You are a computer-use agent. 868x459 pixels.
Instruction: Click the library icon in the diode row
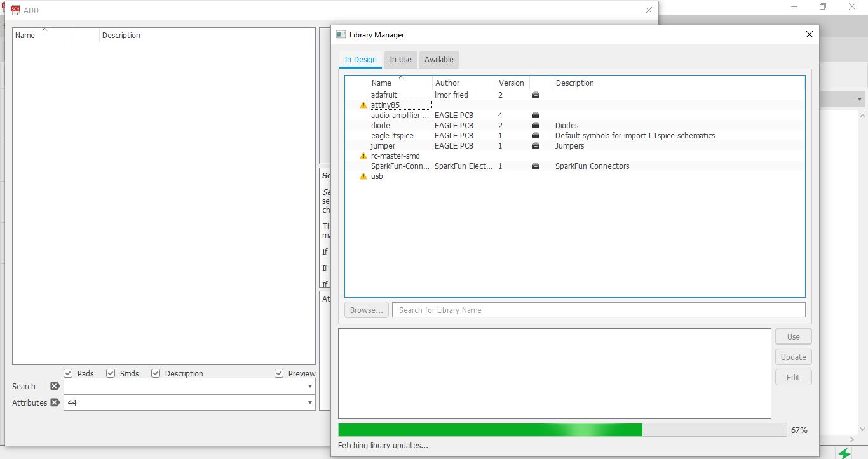pos(536,126)
